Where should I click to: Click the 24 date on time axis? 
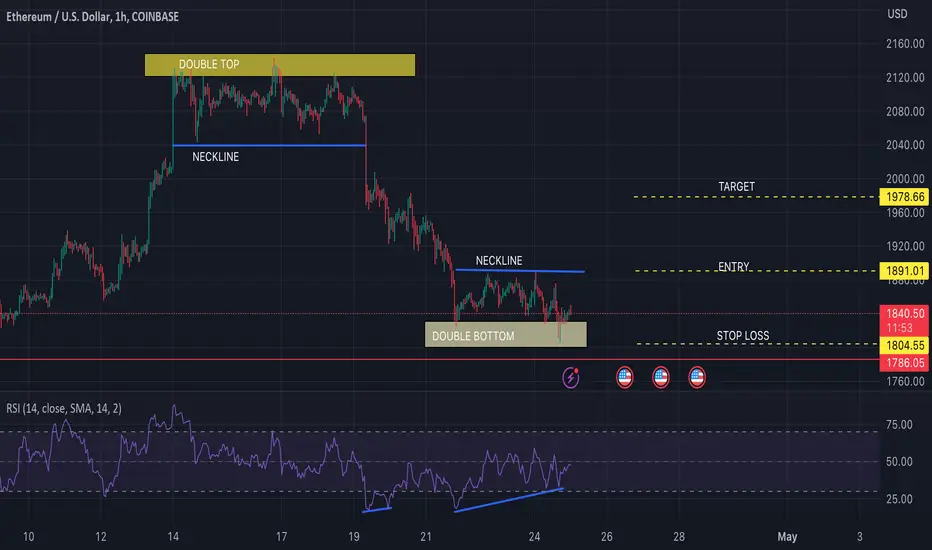tap(534, 537)
